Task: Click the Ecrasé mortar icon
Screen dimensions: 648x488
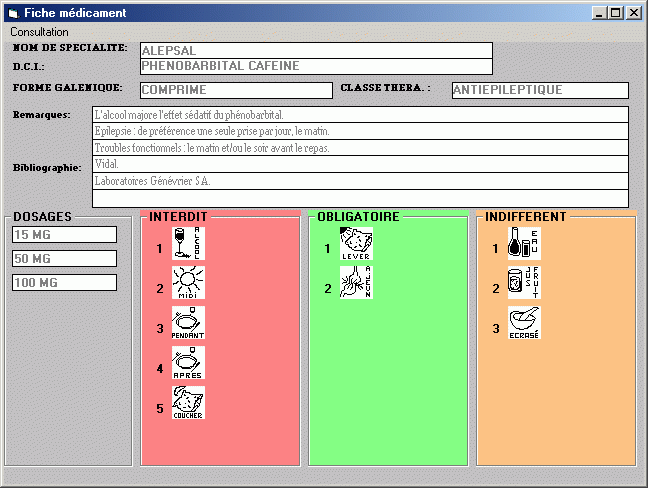Action: pyautogui.click(x=524, y=323)
